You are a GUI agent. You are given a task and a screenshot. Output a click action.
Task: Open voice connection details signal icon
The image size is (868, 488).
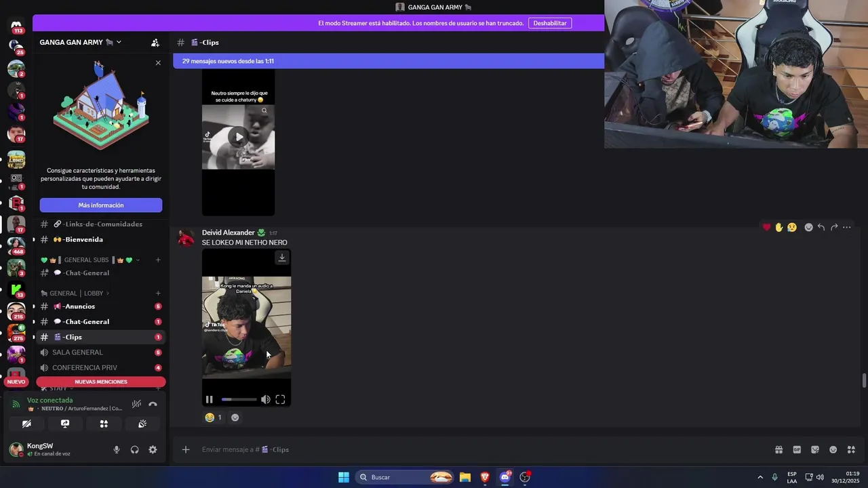coord(16,404)
